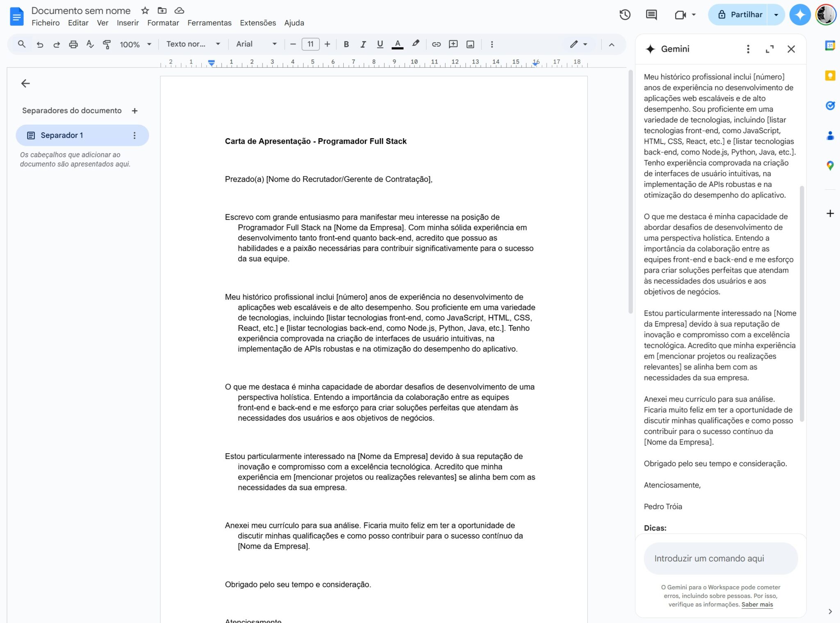Open more toolbar options
The height and width of the screenshot is (623, 840).
tap(492, 44)
